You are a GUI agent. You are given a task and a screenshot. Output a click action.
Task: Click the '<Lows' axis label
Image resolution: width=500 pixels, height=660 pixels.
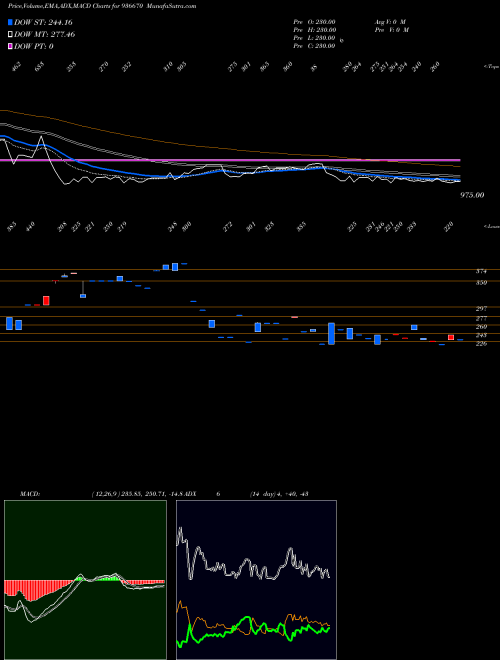[x=491, y=226]
